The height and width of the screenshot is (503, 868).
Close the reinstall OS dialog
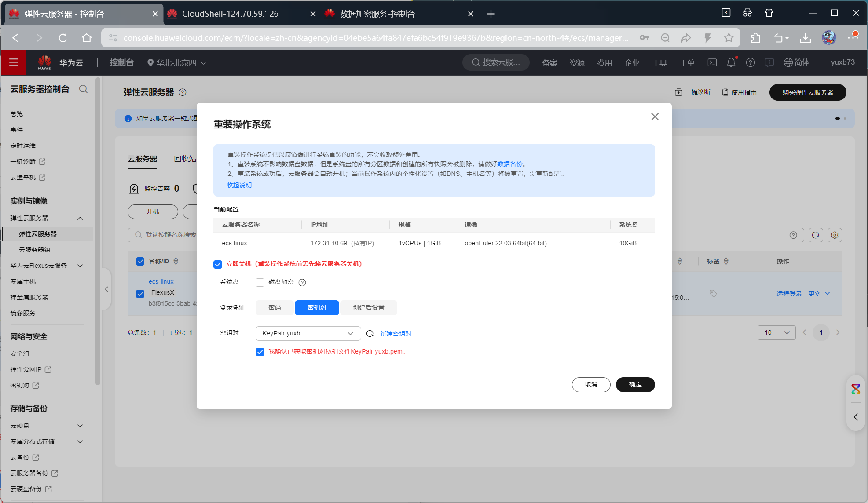coord(655,117)
